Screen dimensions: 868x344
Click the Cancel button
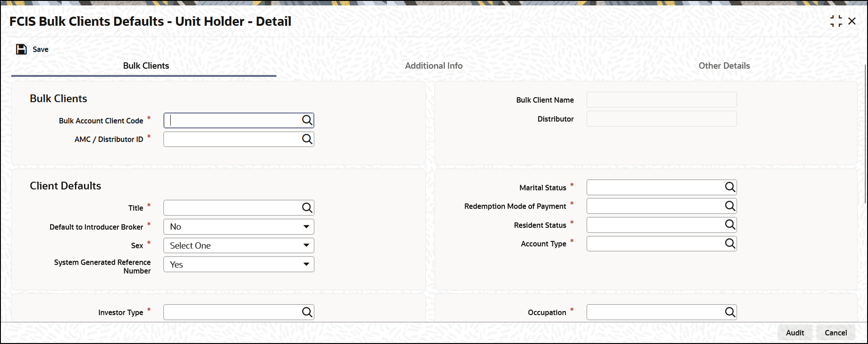[836, 333]
